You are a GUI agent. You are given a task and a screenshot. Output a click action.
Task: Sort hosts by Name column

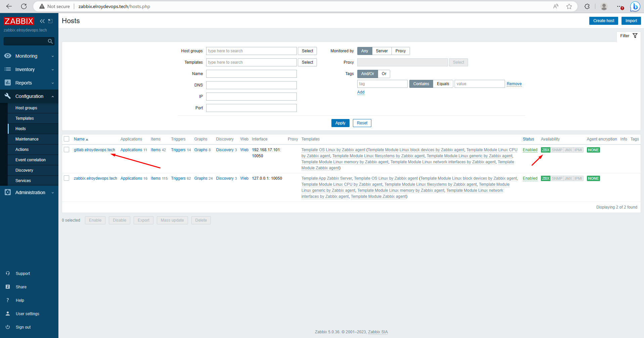[81, 139]
